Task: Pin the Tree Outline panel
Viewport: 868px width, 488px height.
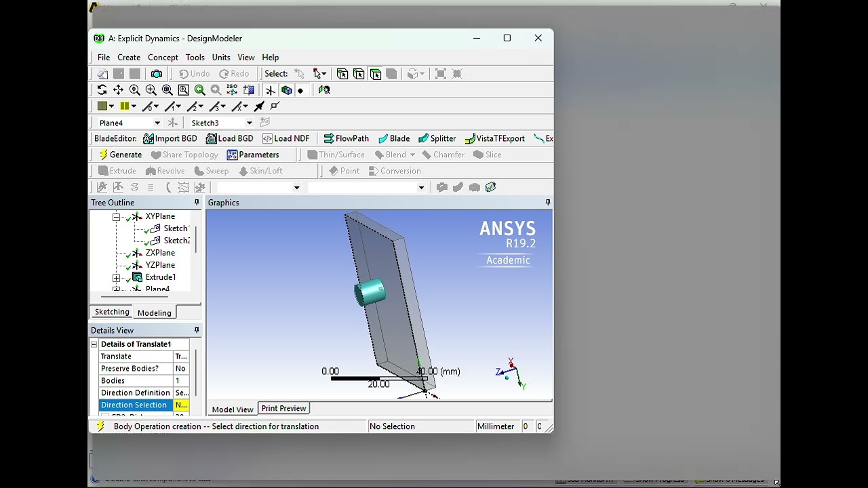Action: [x=197, y=203]
